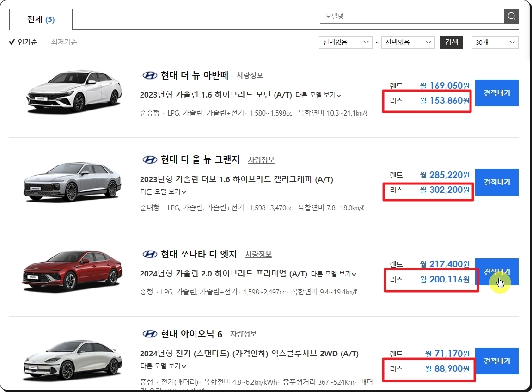The height and width of the screenshot is (392, 532).
Task: Expand 다른 모델 보기 for 그랜저
Action: point(163,192)
